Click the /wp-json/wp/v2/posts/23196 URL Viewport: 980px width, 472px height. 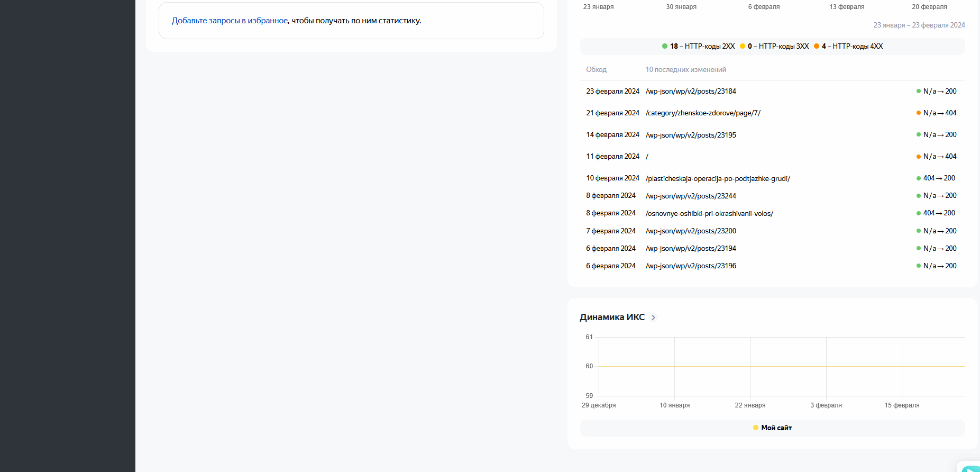pyautogui.click(x=691, y=266)
